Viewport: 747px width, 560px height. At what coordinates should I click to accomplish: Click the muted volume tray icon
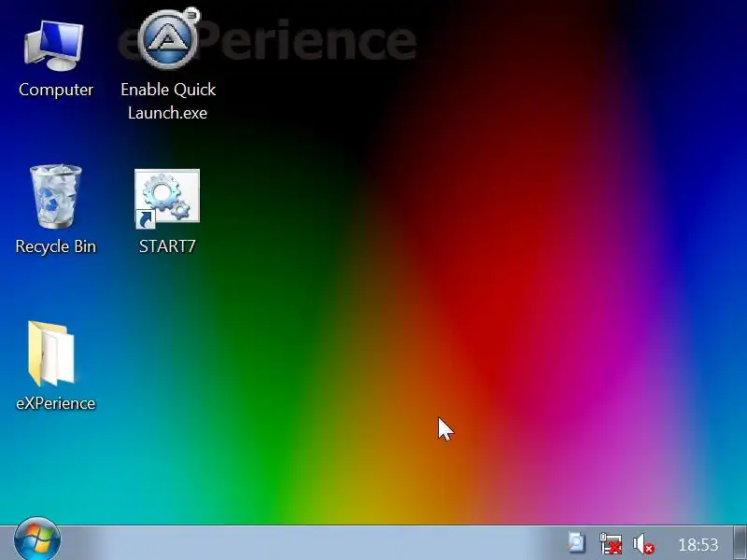(x=643, y=544)
